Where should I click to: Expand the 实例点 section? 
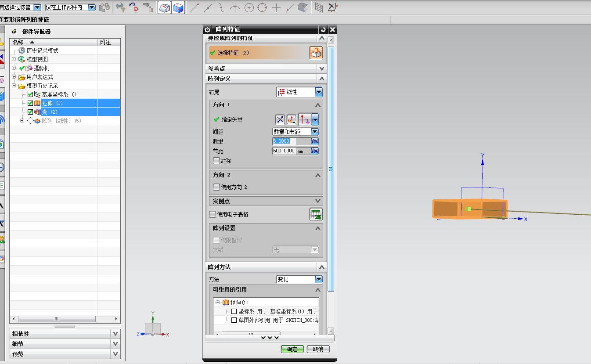coord(318,201)
